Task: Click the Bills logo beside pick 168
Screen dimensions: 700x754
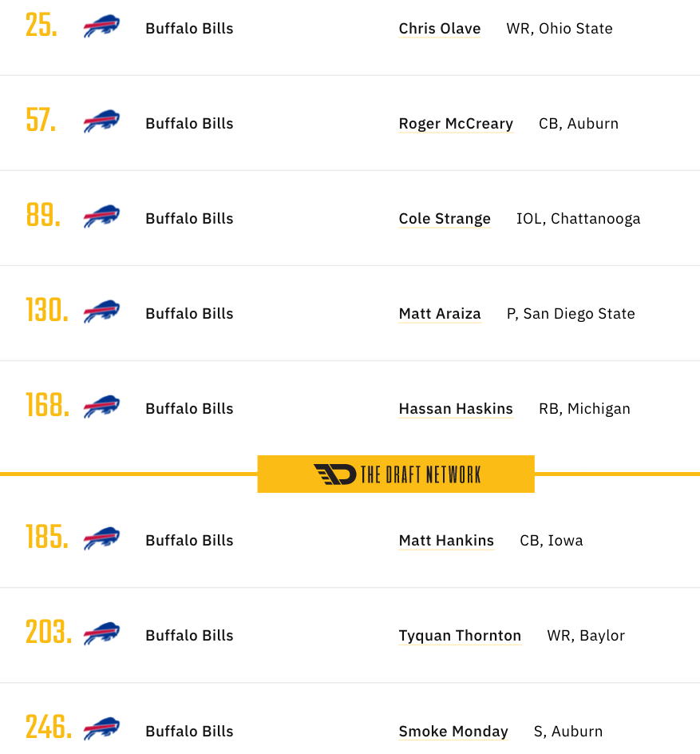Action: point(101,407)
